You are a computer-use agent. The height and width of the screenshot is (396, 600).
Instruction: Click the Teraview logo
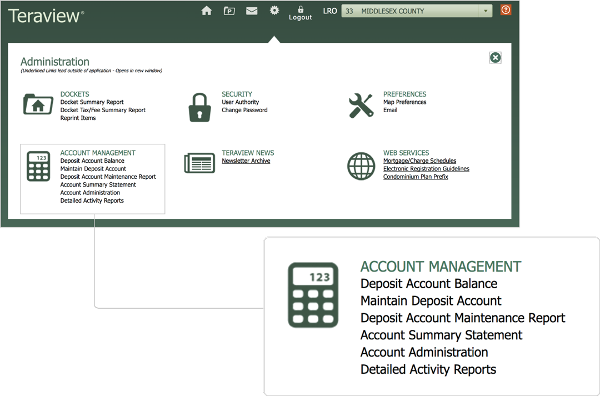coord(46,16)
